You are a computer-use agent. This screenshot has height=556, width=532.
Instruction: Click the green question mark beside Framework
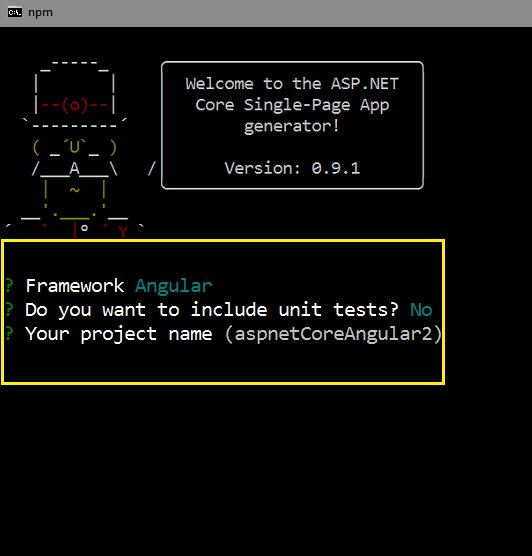[x=9, y=286]
